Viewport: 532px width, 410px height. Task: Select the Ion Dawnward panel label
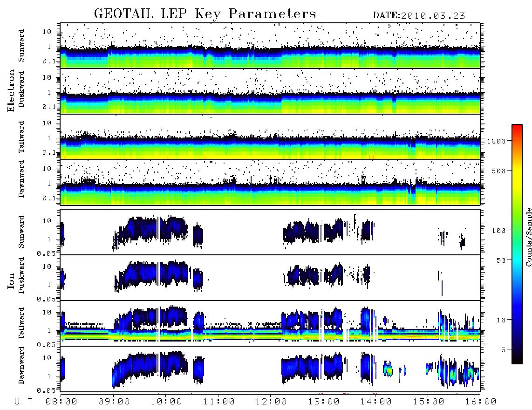[x=21, y=365]
